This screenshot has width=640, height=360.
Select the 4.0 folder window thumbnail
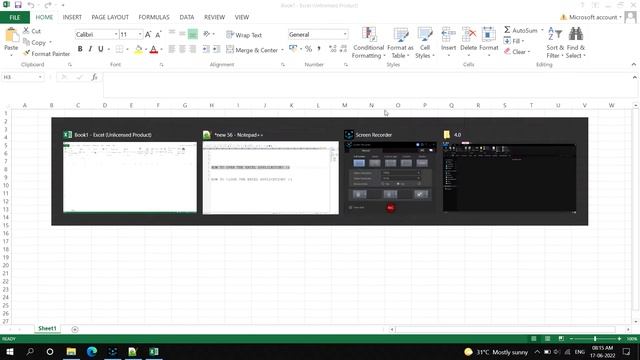click(509, 178)
